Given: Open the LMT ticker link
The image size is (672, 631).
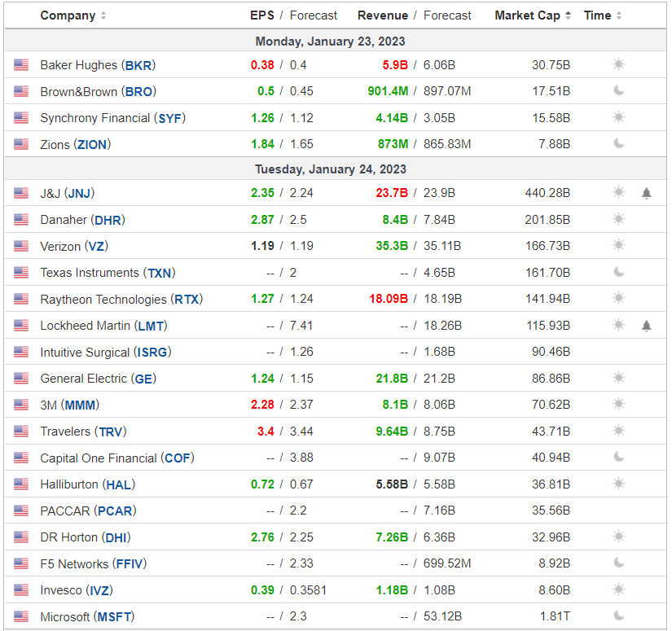Looking at the screenshot, I should tap(151, 326).
